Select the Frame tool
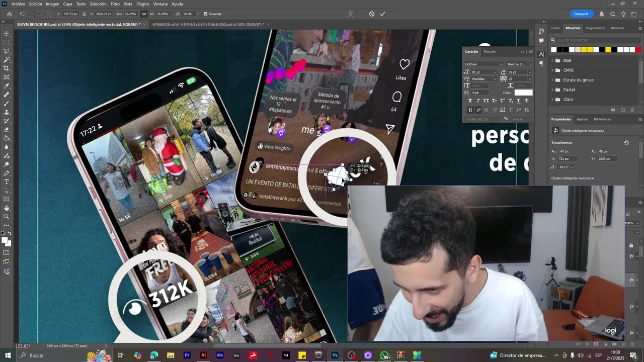The width and height of the screenshot is (644, 362). click(x=7, y=77)
